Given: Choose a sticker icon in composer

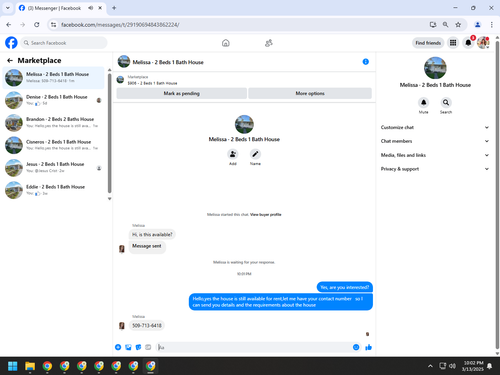Looking at the screenshot, I should 138,347.
